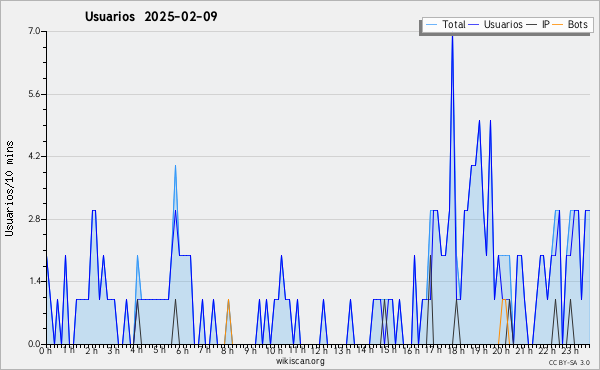Click the '23 h' x-axis tick label

(570, 350)
